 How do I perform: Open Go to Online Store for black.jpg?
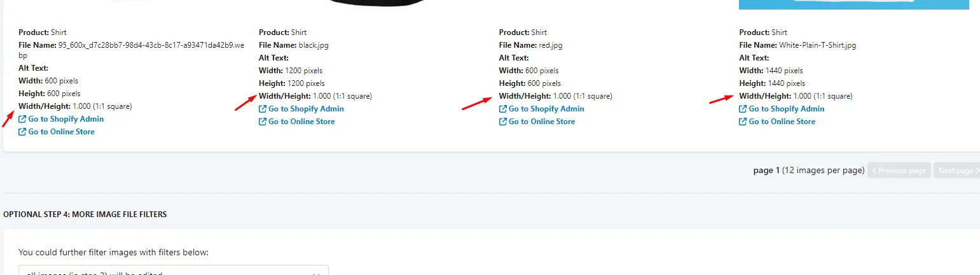[x=301, y=122]
